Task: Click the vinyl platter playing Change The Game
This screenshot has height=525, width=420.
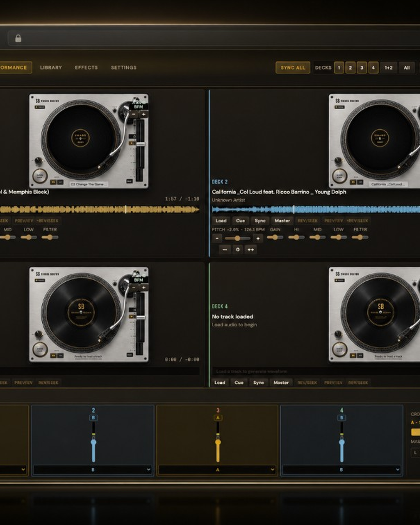Action: tap(81, 138)
